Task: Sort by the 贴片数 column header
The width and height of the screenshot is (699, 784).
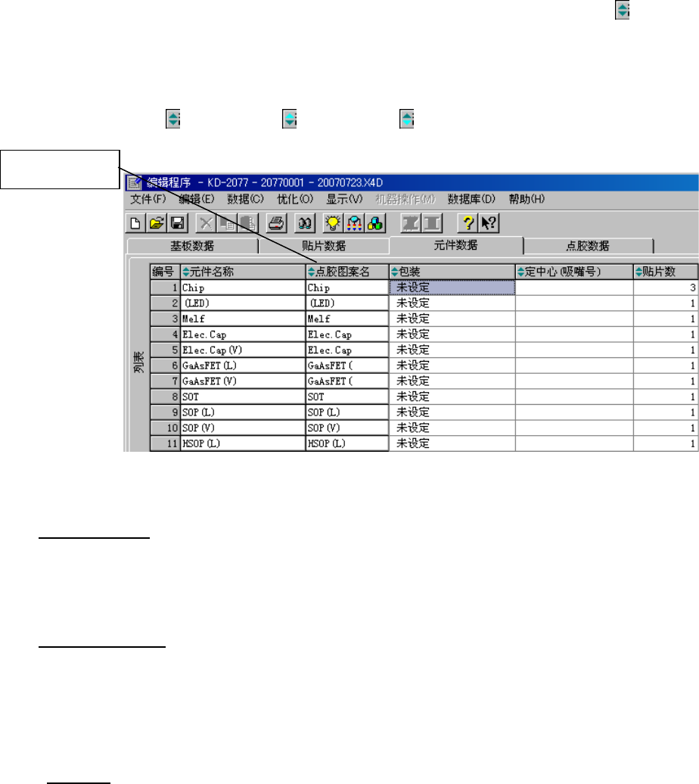Action: (666, 272)
